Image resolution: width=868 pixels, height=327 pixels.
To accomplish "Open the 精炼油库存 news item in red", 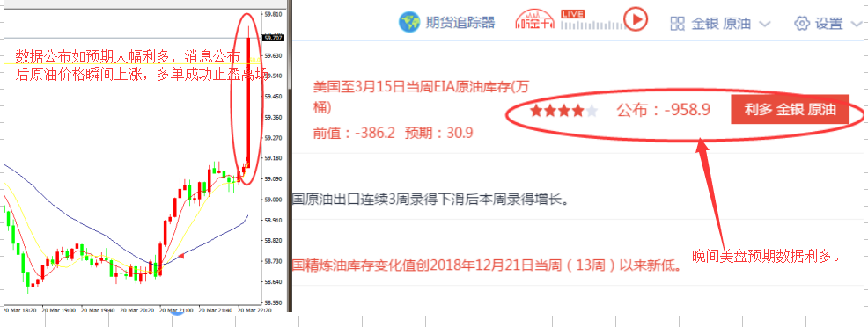I will click(486, 265).
